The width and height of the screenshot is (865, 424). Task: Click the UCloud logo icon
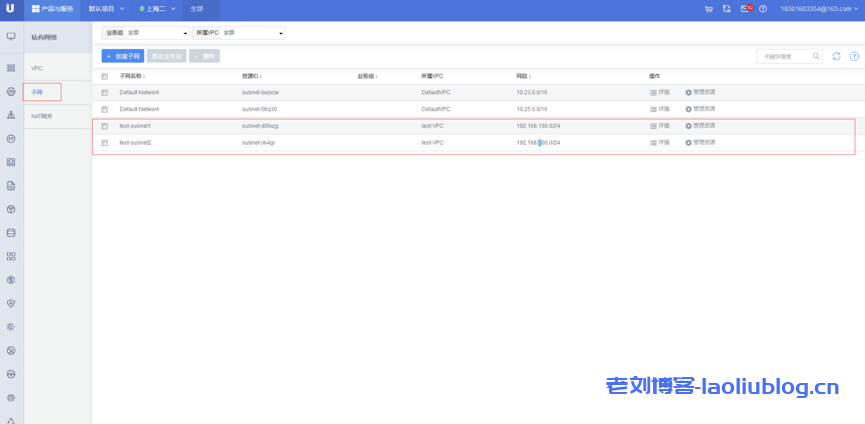(x=11, y=8)
